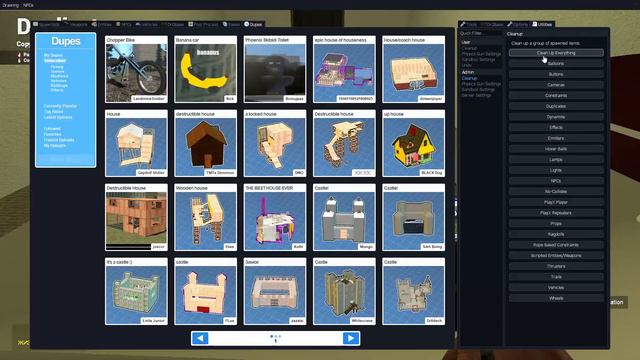Select the Chopper Bike dupe

pyautogui.click(x=136, y=69)
